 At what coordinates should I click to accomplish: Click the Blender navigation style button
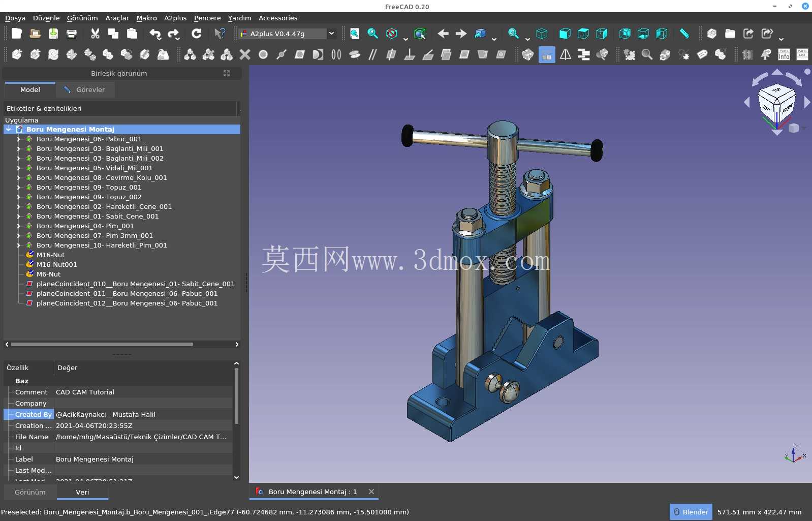691,512
